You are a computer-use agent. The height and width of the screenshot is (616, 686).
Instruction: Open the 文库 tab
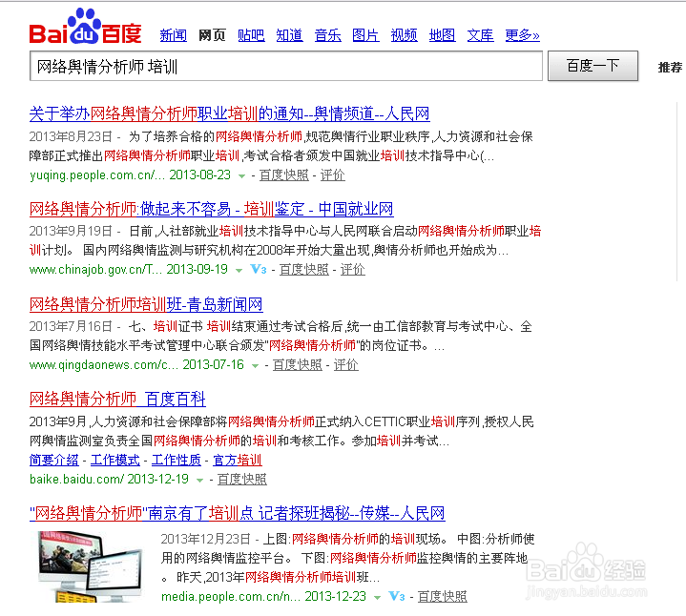(480, 35)
